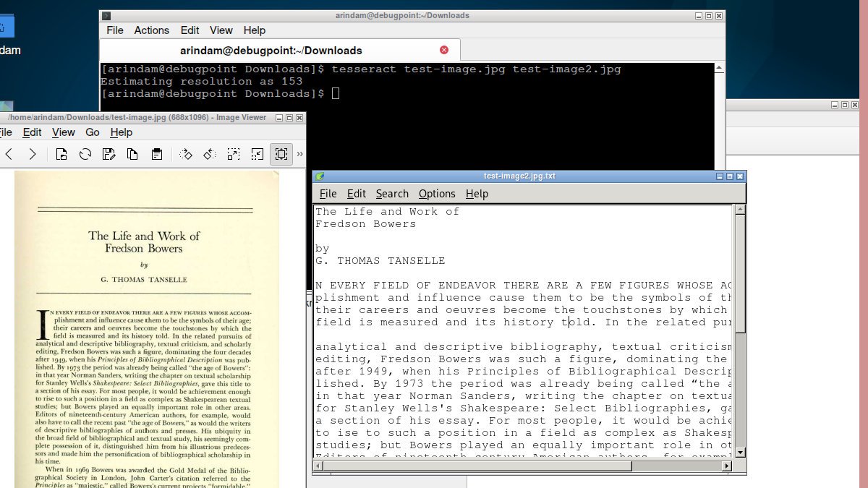
Task: Close the terminal tab with the red button
Action: pos(443,49)
